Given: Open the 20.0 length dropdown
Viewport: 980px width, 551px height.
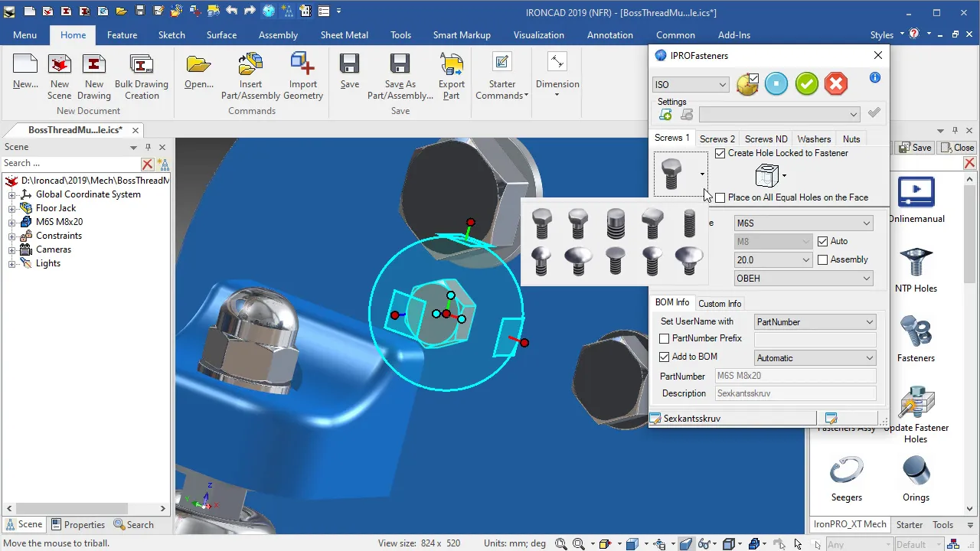Looking at the screenshot, I should [773, 260].
